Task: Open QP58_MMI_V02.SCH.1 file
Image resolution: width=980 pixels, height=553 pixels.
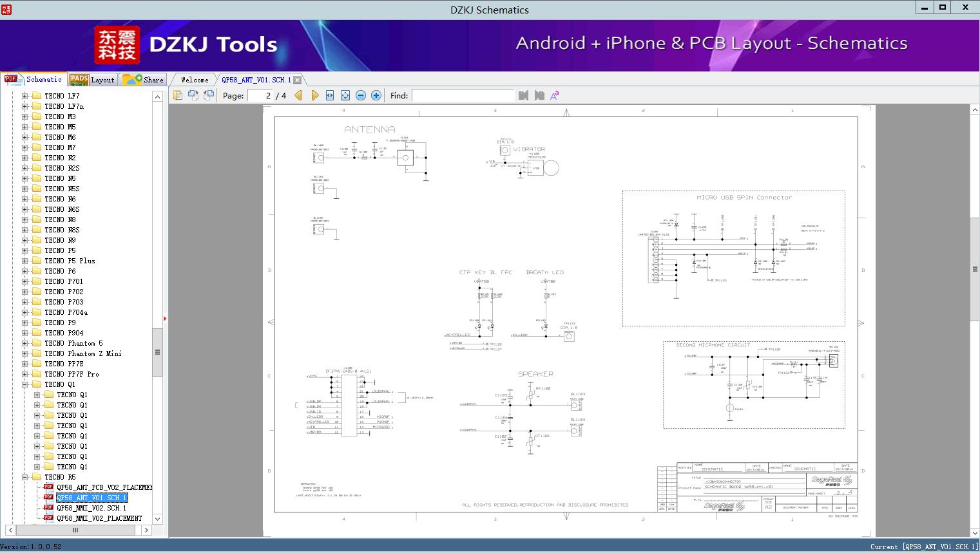Action: tap(91, 508)
